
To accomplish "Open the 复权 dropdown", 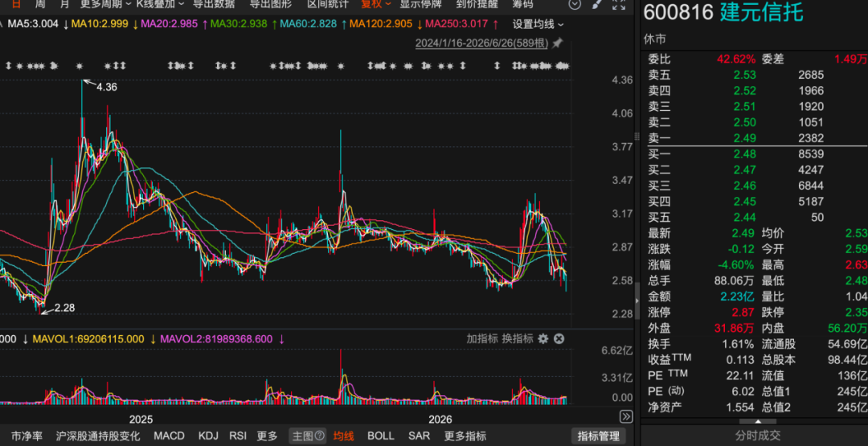I will click(376, 5).
